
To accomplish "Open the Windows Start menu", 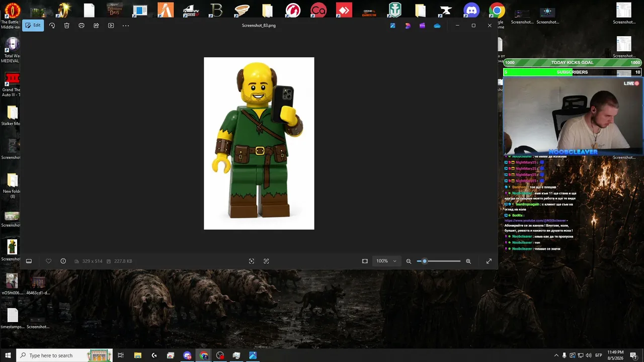I will click(x=8, y=355).
